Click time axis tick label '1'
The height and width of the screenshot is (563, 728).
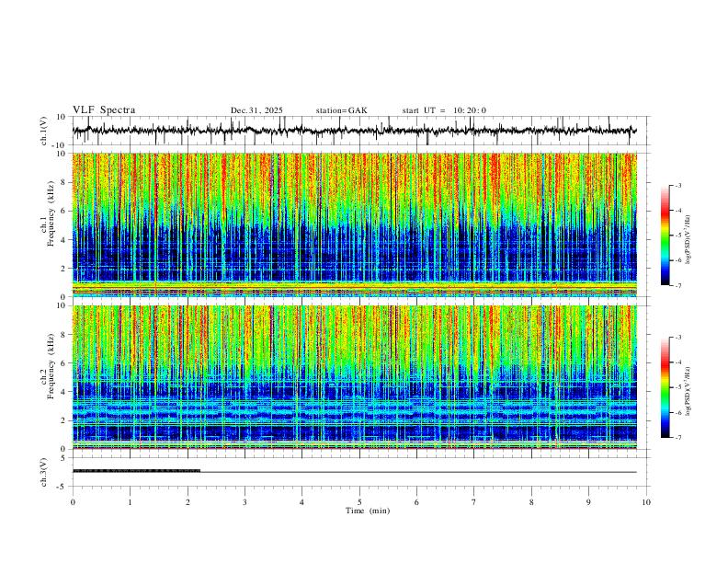click(x=130, y=502)
